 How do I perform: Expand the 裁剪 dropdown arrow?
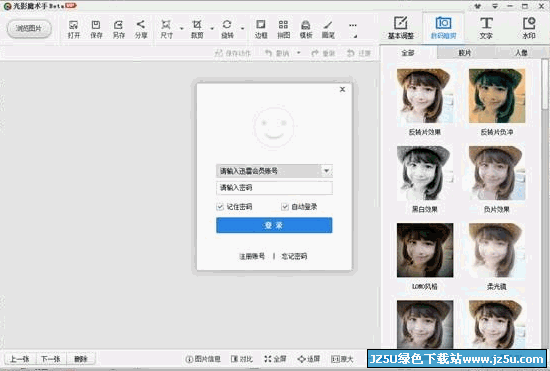pyautogui.click(x=212, y=28)
